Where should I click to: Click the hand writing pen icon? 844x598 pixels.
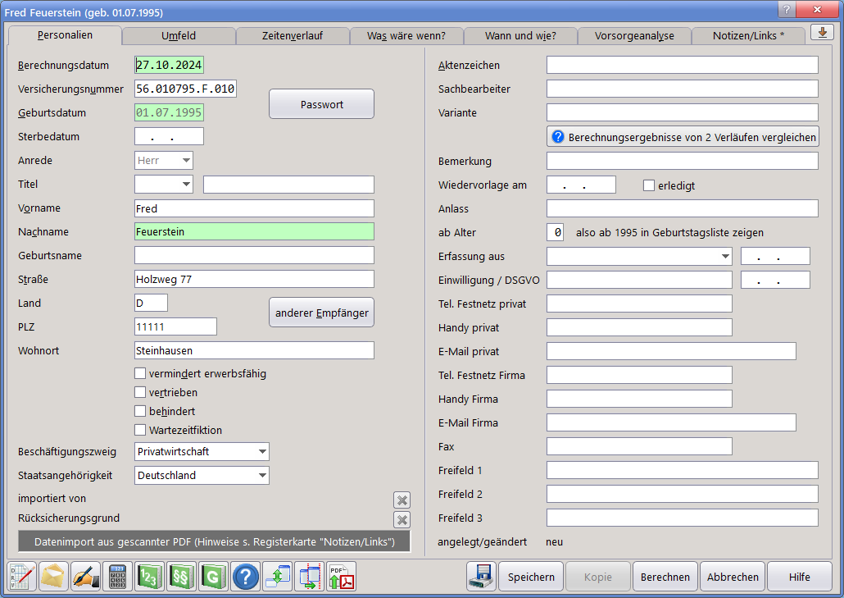click(x=85, y=577)
